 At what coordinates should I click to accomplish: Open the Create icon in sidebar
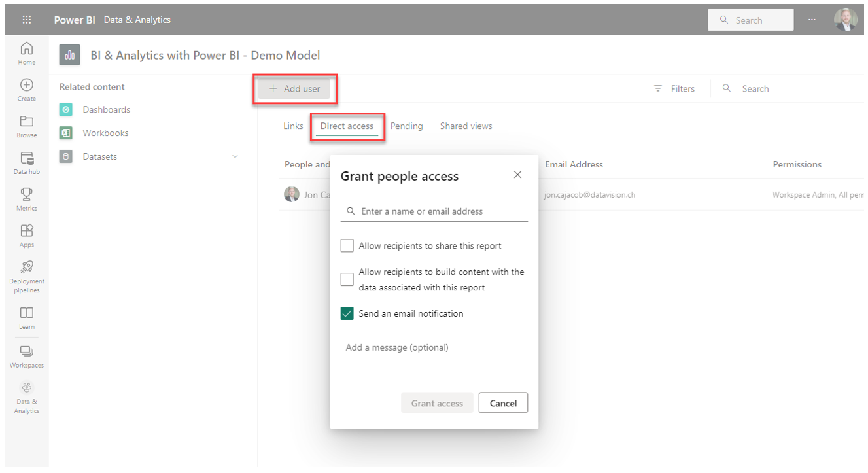27,86
